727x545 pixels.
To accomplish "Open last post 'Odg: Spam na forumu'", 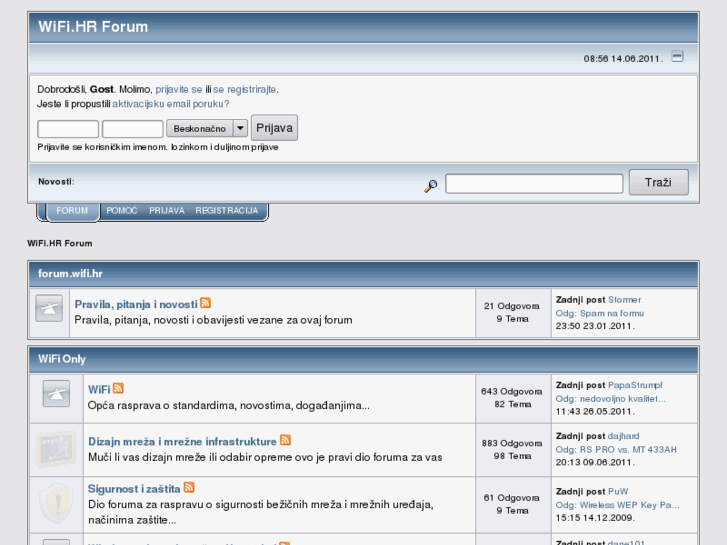I will pyautogui.click(x=600, y=314).
